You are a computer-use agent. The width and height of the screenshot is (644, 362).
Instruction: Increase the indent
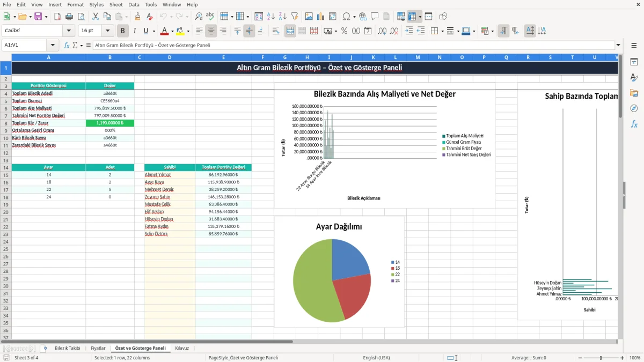[409, 31]
